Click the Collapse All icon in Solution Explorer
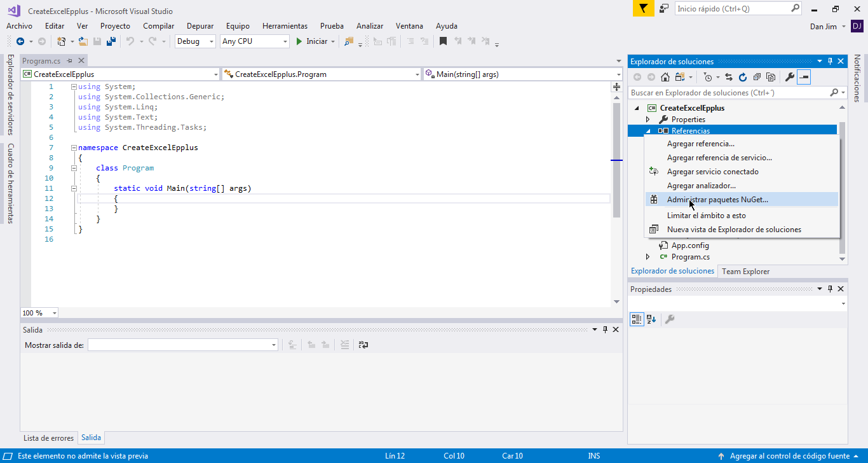Viewport: 868px width, 463px height. (757, 77)
